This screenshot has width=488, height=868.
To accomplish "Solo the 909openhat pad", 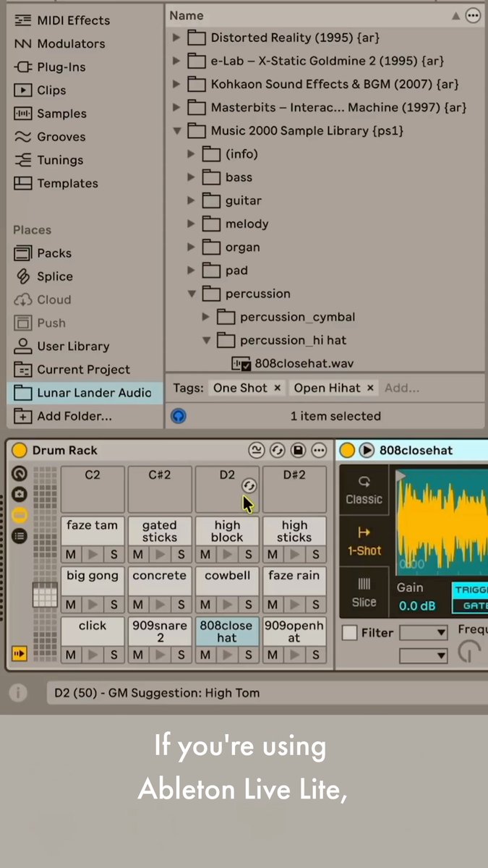I will [x=316, y=655].
